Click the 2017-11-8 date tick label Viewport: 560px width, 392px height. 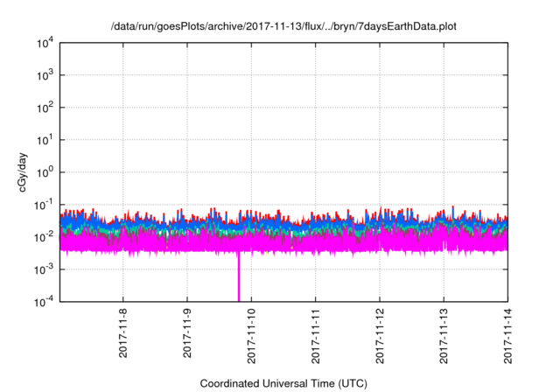click(122, 333)
